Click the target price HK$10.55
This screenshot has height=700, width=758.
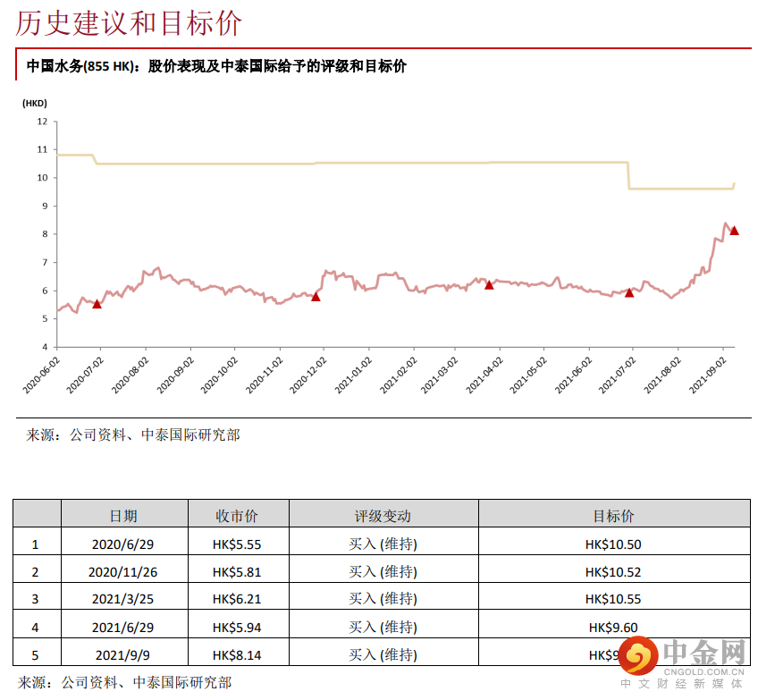[x=613, y=599]
